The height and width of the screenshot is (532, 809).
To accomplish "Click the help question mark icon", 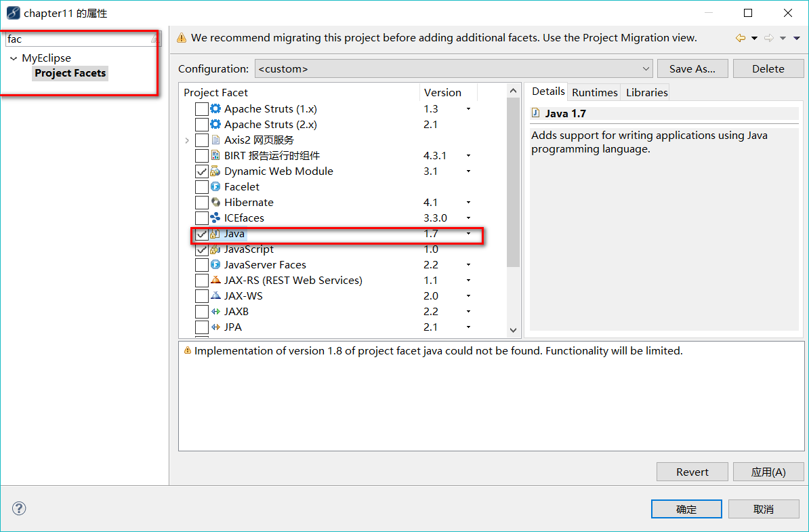I will point(19,508).
